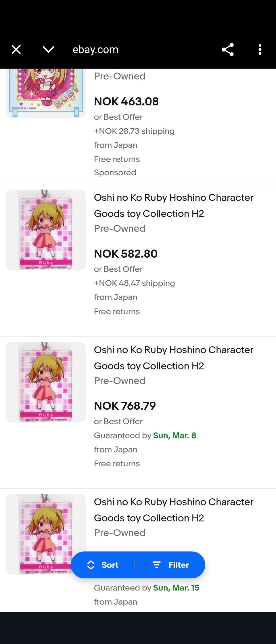Tap the Sort up-down arrows icon
This screenshot has width=276, height=644.
91,565
